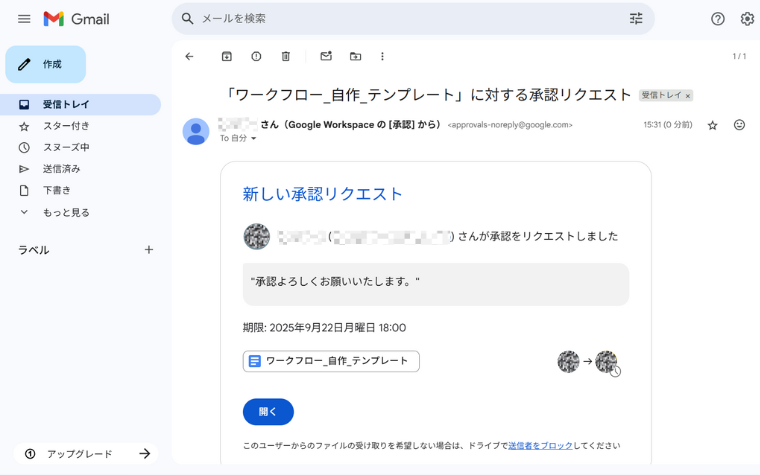
Task: Click the 作成 compose button
Action: pos(46,64)
